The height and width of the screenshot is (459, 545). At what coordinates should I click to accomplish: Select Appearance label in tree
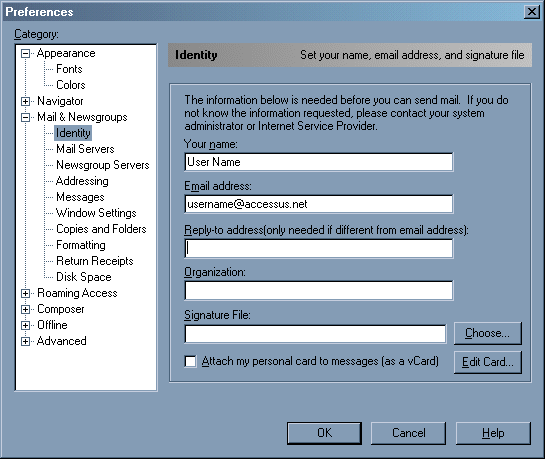(x=66, y=53)
